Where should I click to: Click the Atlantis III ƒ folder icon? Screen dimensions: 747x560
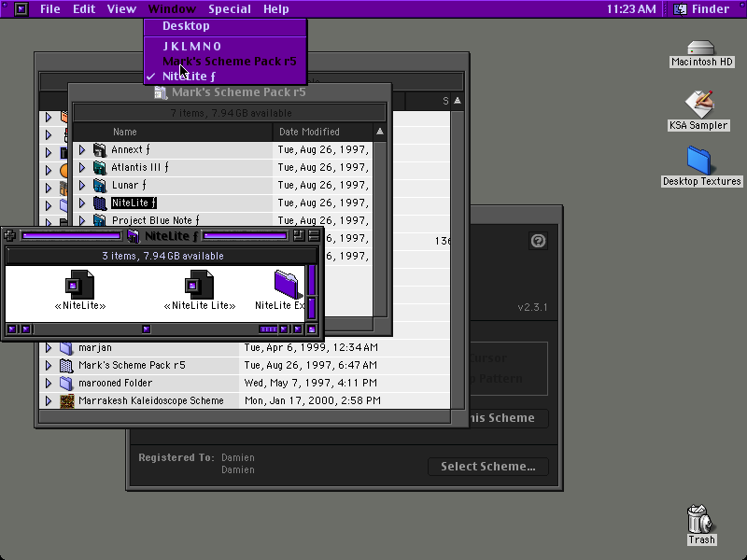pos(100,168)
